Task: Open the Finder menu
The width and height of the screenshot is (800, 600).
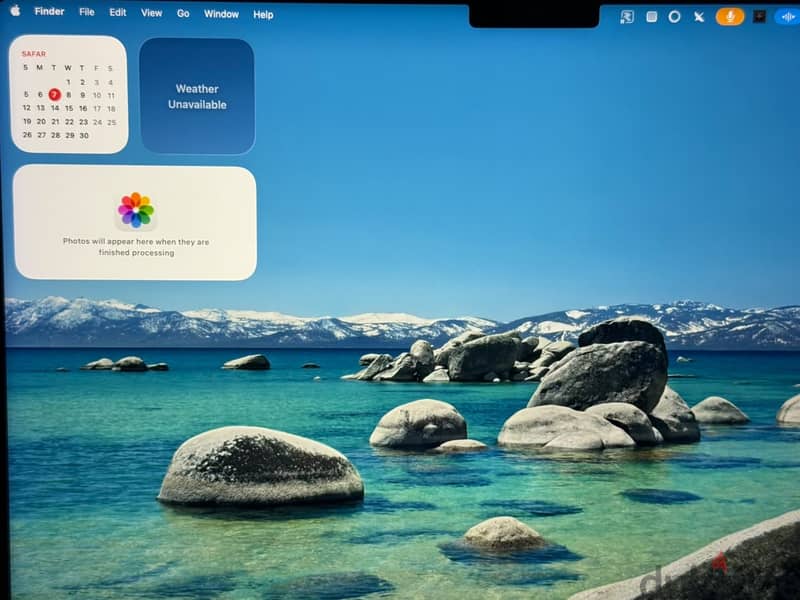Action: 49,11
